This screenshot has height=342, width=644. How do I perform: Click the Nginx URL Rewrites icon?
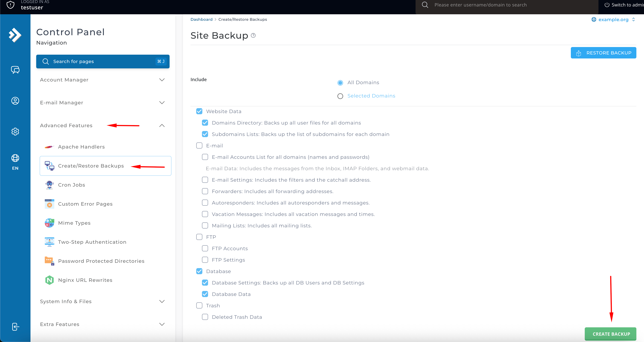(49, 280)
